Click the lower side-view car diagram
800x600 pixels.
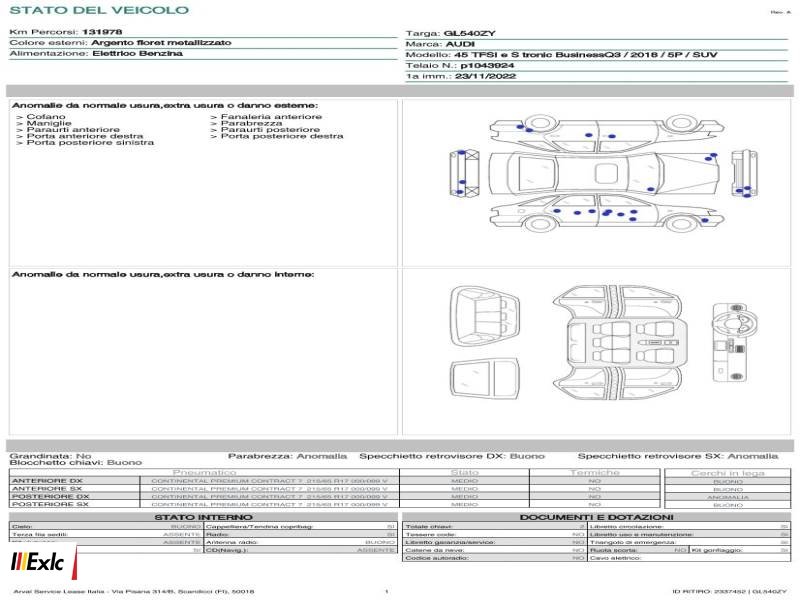coord(607,212)
